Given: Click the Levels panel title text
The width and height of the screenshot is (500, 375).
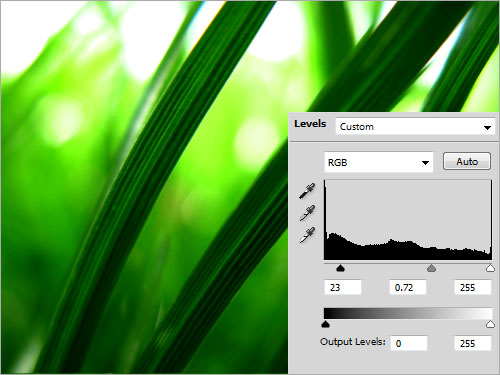Looking at the screenshot, I should click(x=310, y=124).
